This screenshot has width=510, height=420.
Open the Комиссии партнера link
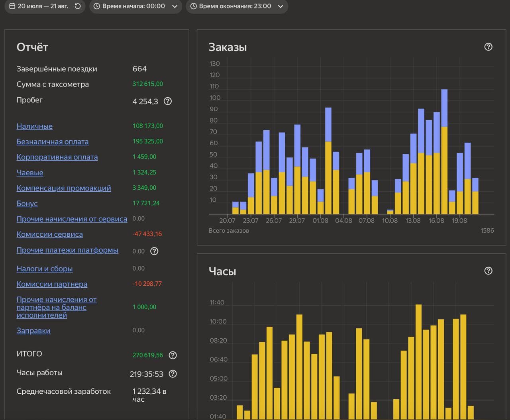[x=52, y=285]
